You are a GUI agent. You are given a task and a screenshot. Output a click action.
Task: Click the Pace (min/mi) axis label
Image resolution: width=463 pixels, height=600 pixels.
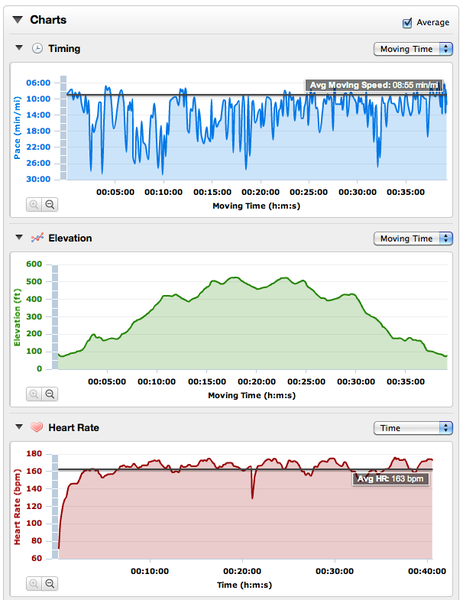tap(17, 128)
